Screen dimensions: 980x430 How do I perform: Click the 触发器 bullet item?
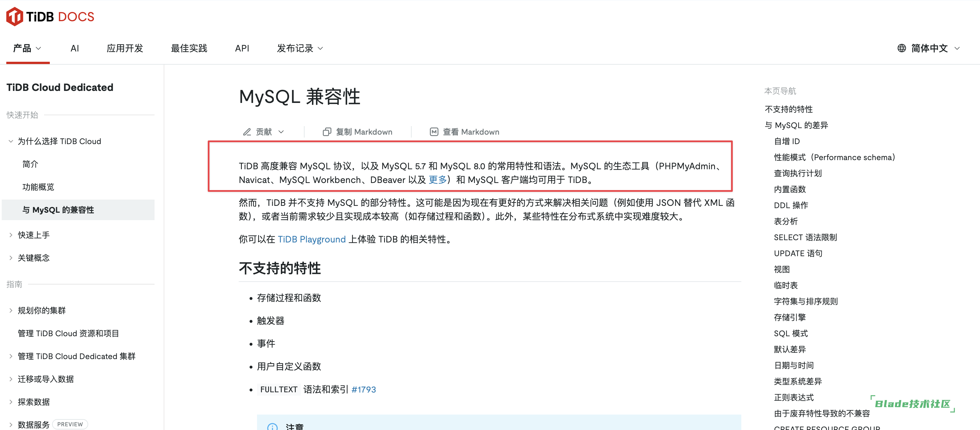tap(270, 321)
